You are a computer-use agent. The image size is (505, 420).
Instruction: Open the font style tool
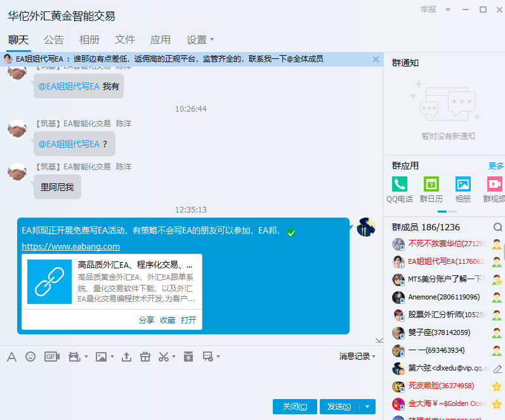pos(11,357)
